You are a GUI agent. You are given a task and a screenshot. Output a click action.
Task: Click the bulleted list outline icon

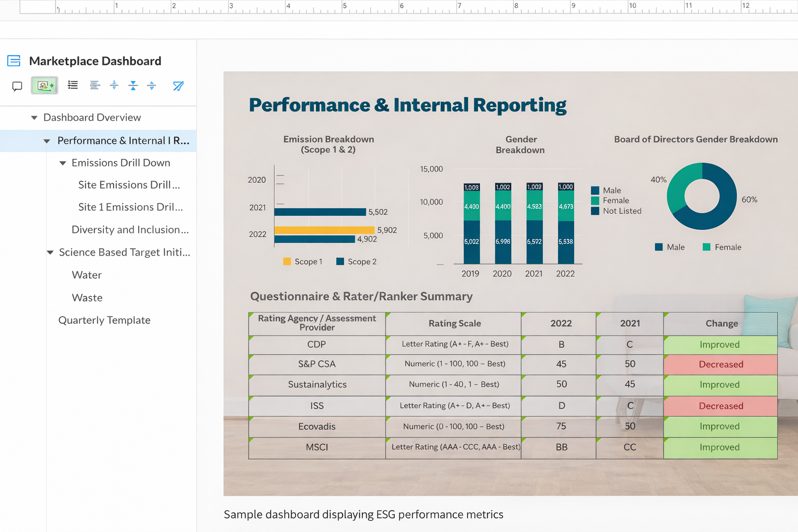point(73,85)
